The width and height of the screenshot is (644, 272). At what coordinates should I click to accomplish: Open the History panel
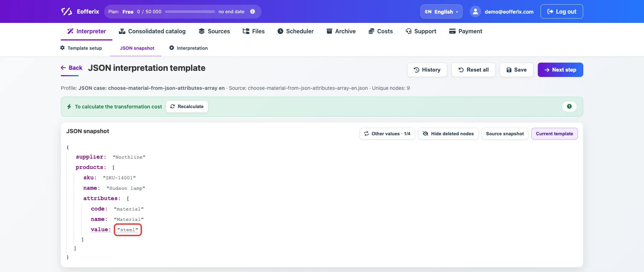[427, 70]
